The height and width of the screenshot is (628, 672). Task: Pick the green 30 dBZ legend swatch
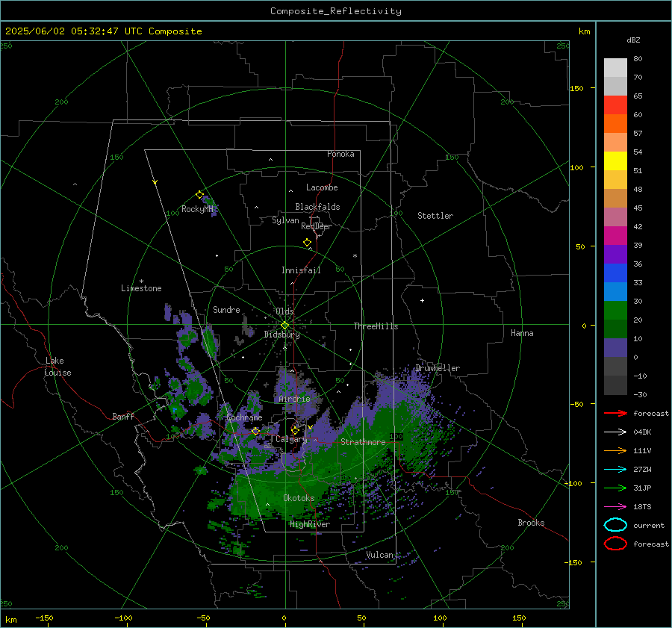coord(615,310)
